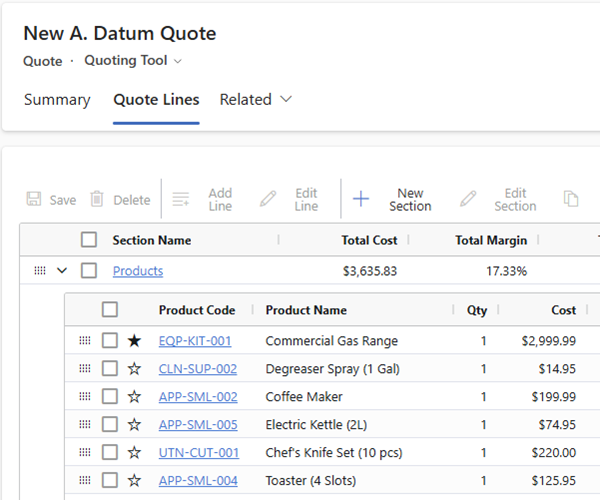Select the Quote Lines tab
Image resolution: width=600 pixels, height=500 pixels.
pyautogui.click(x=156, y=100)
